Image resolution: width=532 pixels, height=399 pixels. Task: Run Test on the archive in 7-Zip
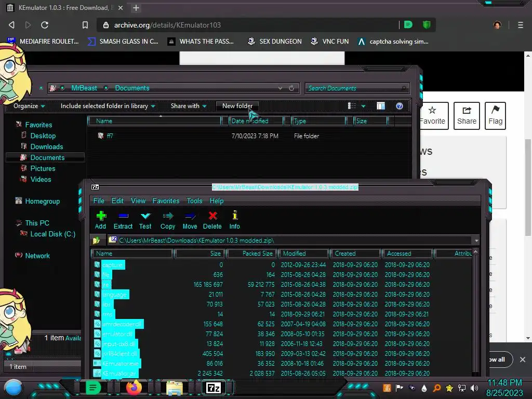click(x=145, y=220)
